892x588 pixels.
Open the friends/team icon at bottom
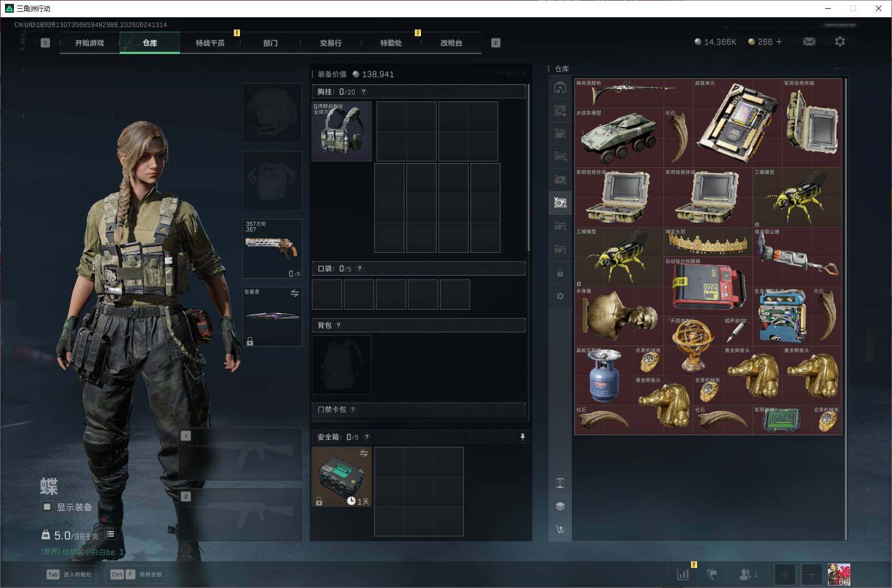point(748,574)
